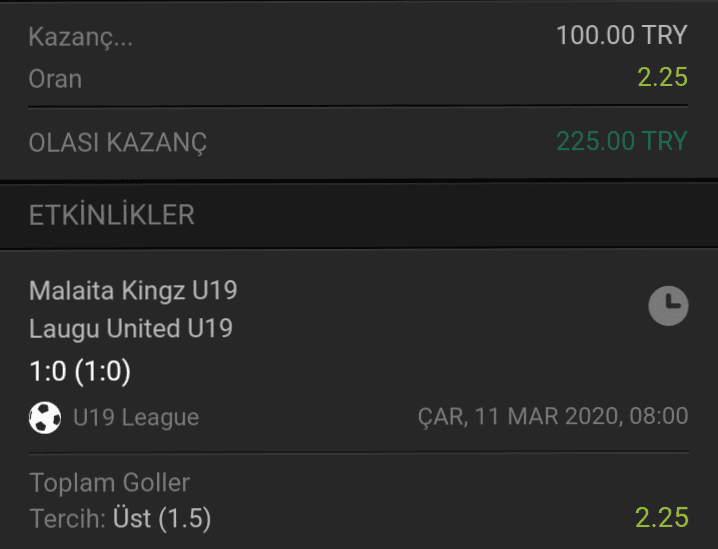
Task: Click the green 2.25 odds at top
Action: point(663,77)
